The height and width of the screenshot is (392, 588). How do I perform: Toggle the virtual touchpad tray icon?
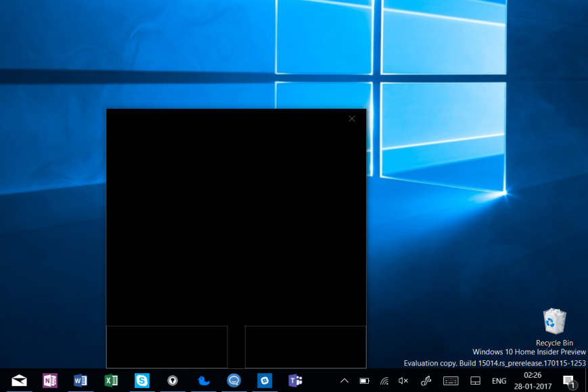[x=475, y=381]
